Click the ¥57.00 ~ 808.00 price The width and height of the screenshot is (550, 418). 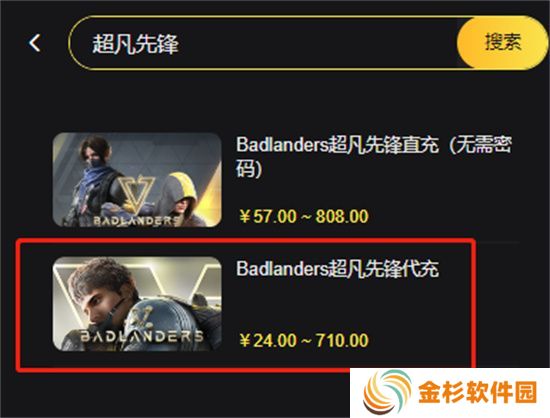(304, 216)
